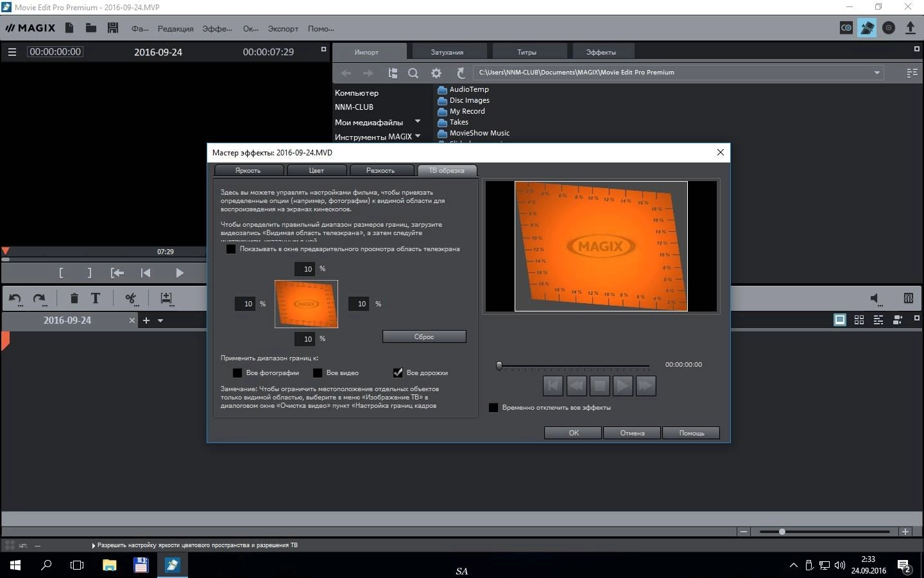Screen dimensions: 924x578
Task: Click the redo arrow in edit toolbar
Action: click(x=39, y=298)
